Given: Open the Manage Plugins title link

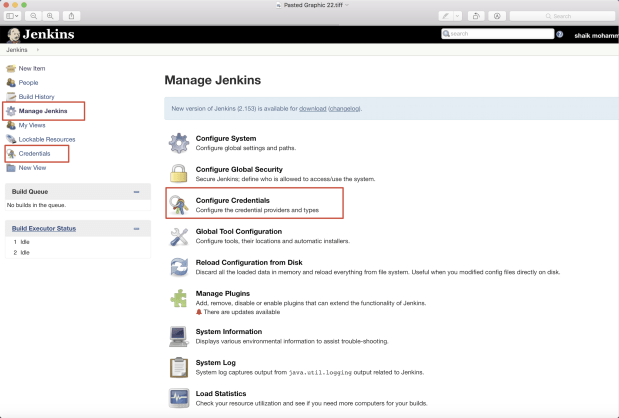Looking at the screenshot, I should click(223, 294).
